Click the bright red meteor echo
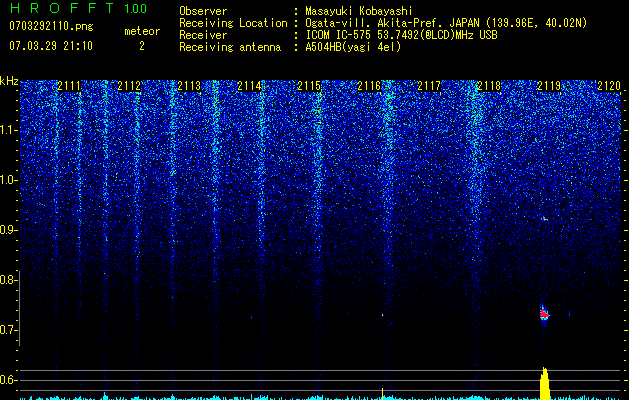629x400 pixels. (x=544, y=315)
